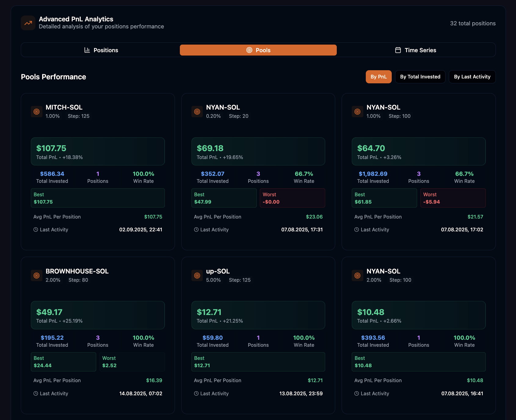Viewport: 516px width, 420px height.
Task: Click the 32 total positions label
Action: click(473, 23)
